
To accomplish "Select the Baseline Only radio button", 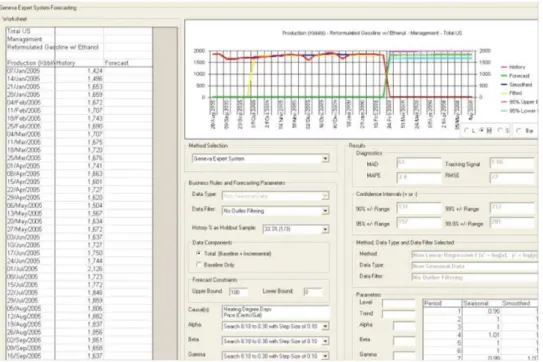I will click(199, 265).
